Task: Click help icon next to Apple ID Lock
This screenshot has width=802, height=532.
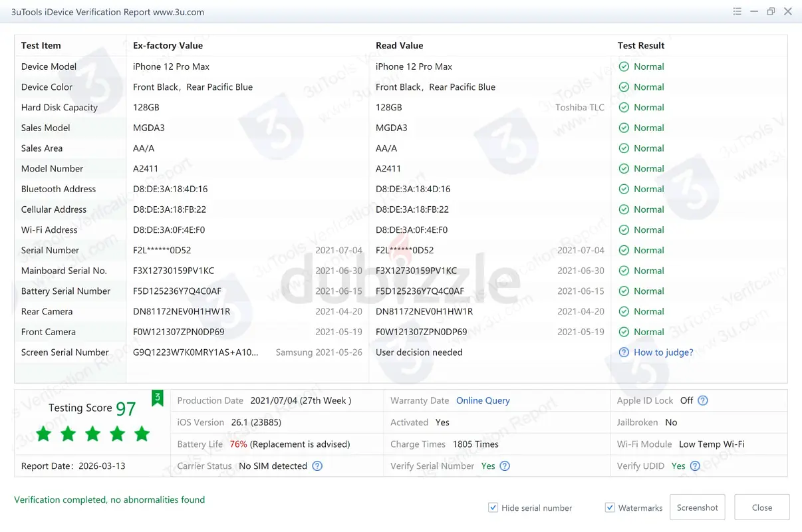Action: coord(703,400)
